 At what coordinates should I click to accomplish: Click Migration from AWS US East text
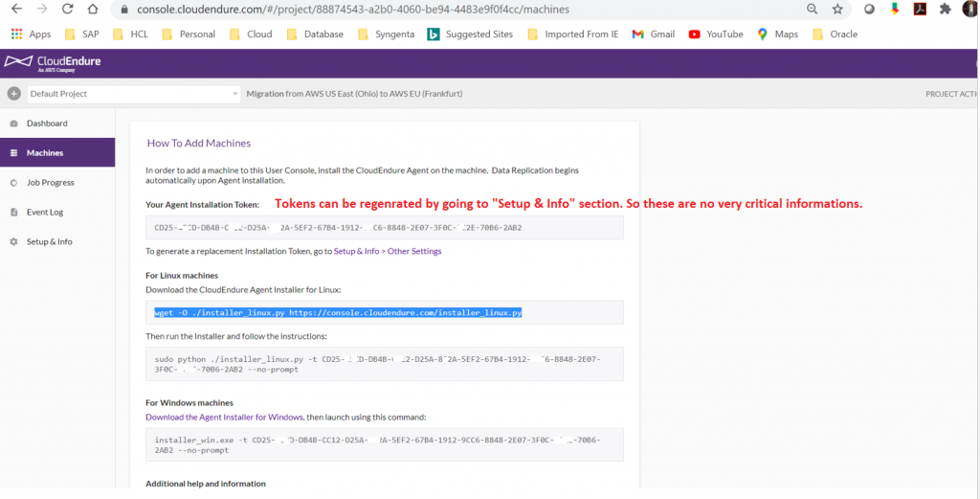(354, 94)
